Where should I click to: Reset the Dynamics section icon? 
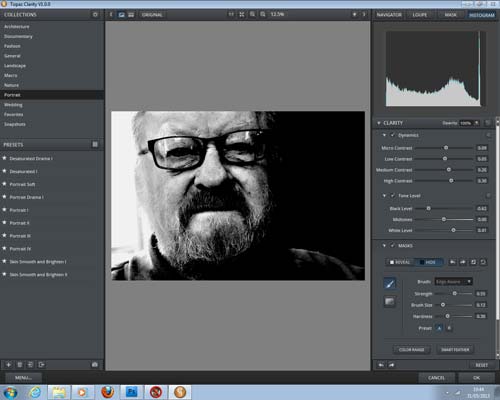(488, 135)
